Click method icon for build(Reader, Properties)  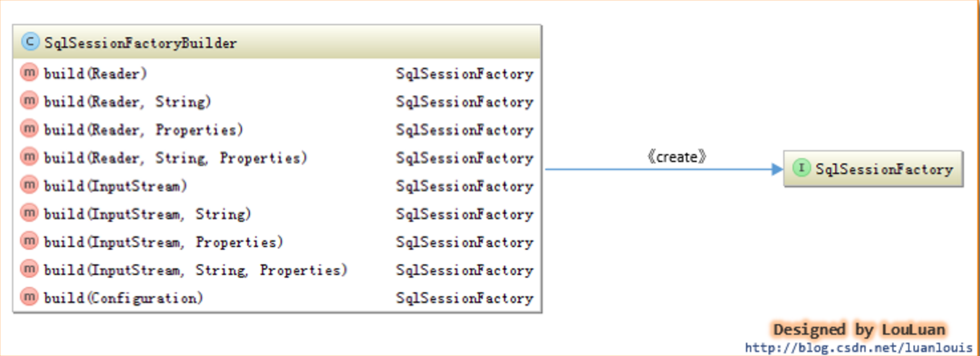tap(29, 129)
